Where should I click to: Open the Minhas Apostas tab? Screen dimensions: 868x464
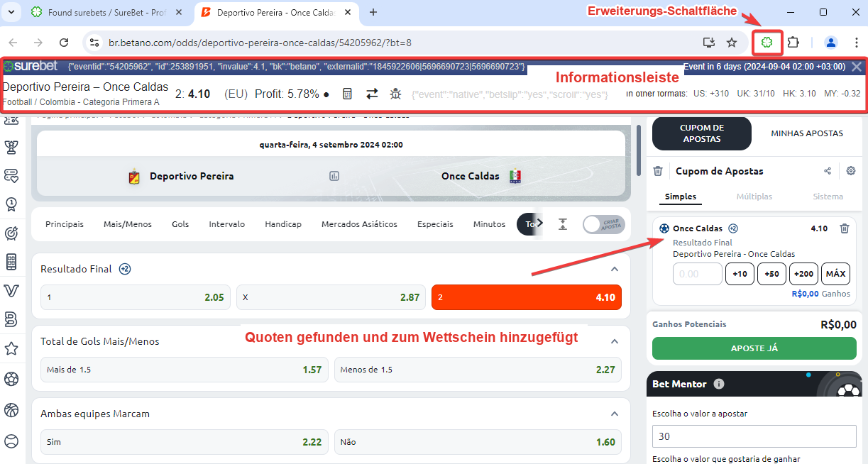pyautogui.click(x=807, y=133)
